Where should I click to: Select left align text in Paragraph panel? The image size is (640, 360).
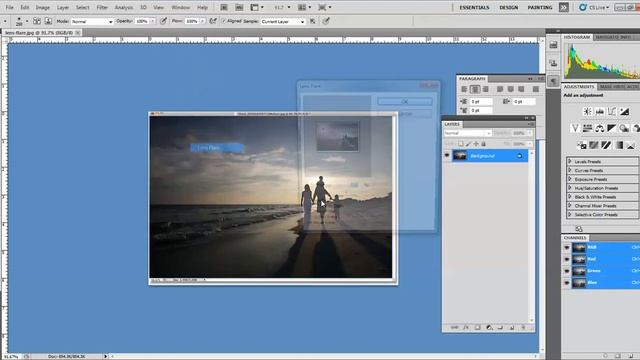click(464, 89)
